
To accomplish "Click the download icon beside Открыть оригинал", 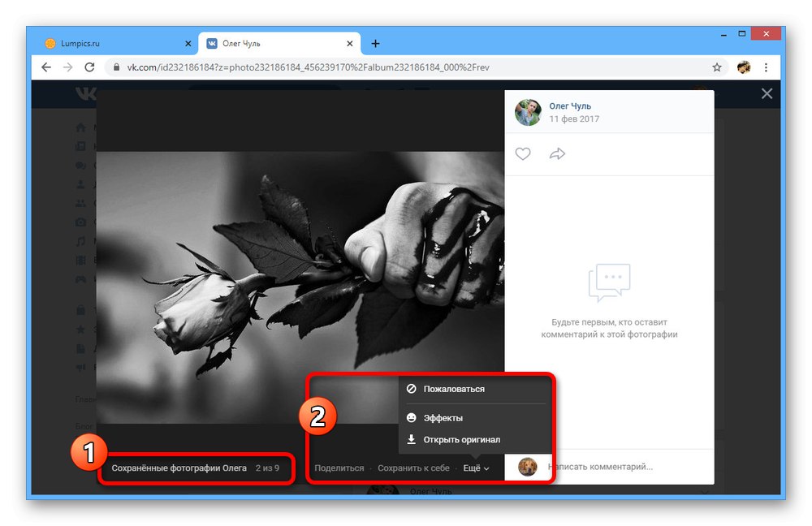I will pos(411,439).
